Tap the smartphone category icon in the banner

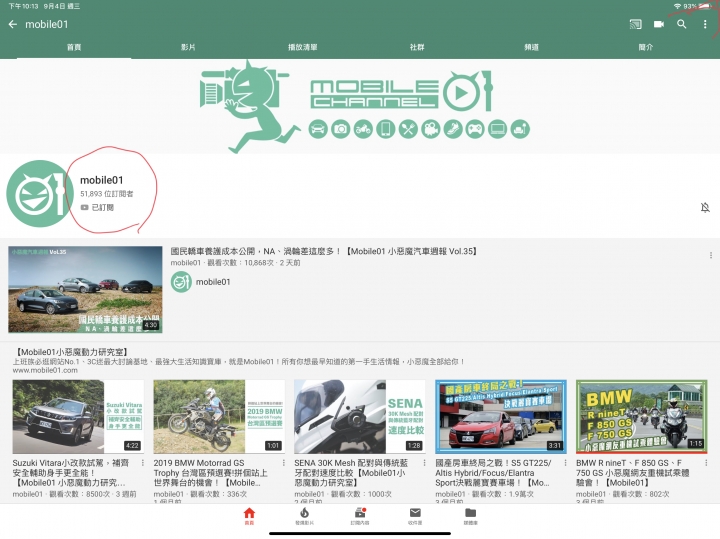[386, 129]
